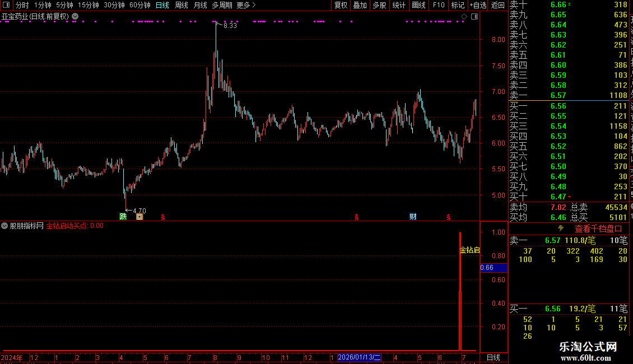Switch to 1分钟 period
Viewport: 633px width, 364px height.
(x=43, y=5)
